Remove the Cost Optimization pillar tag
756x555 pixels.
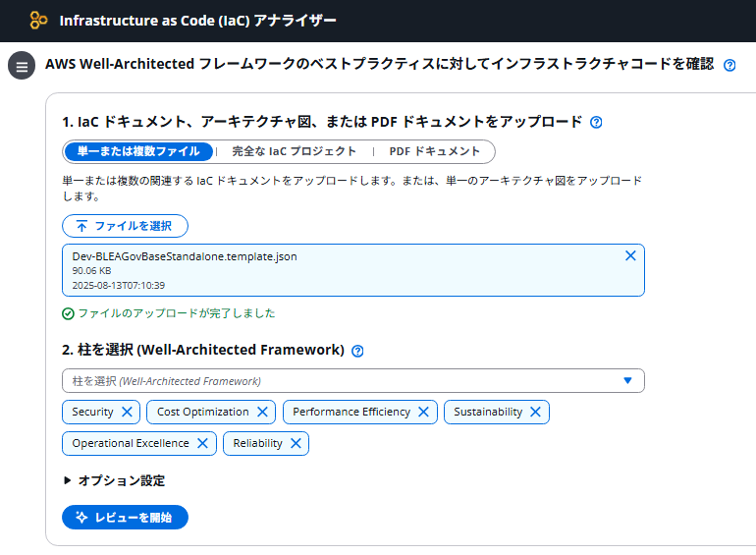(x=262, y=412)
